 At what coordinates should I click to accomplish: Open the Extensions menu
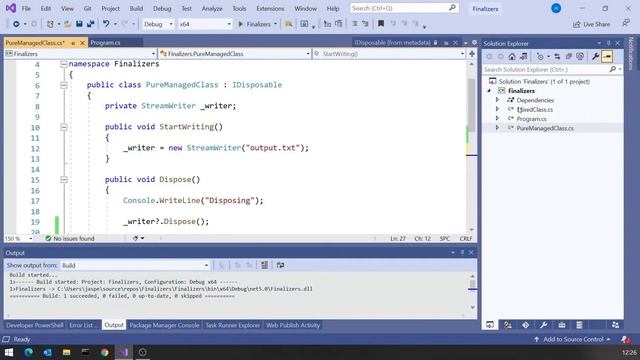270,8
